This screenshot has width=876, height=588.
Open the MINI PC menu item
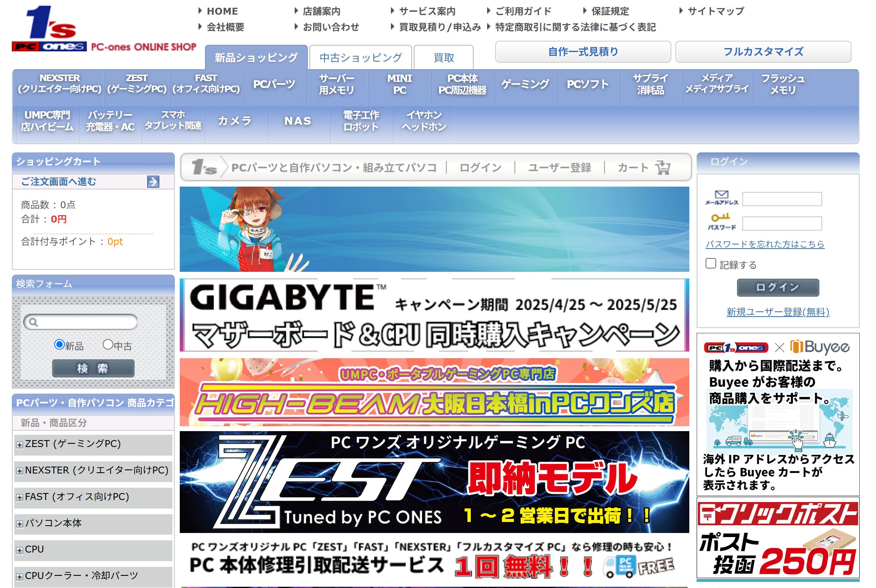coord(399,84)
